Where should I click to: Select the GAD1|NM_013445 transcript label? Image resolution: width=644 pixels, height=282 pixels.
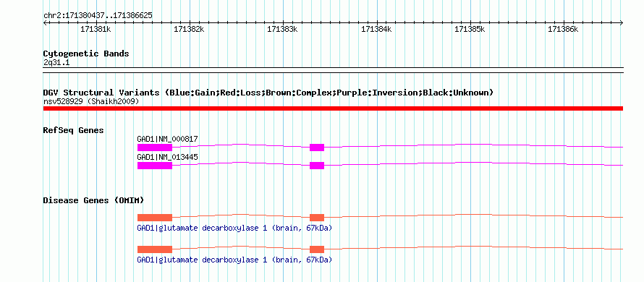tap(168, 157)
